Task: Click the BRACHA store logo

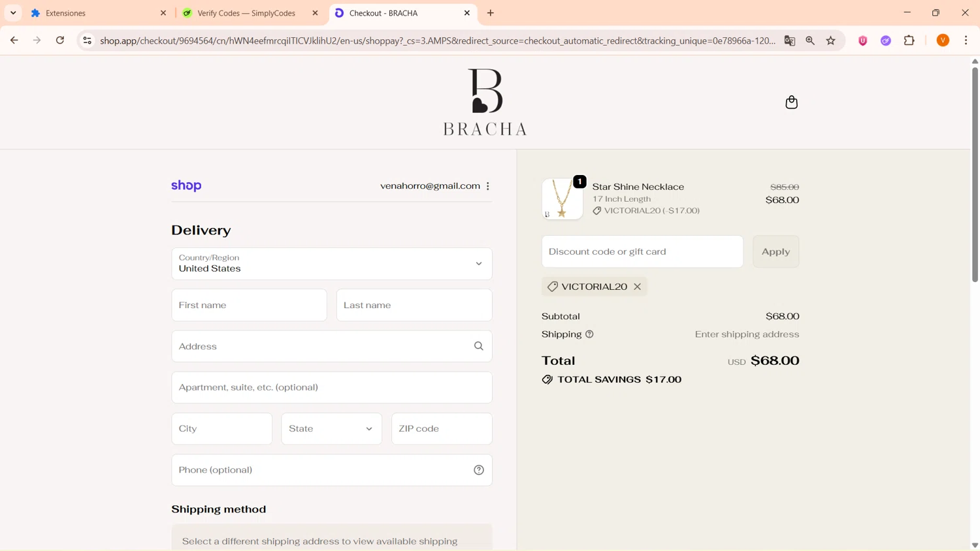Action: [x=485, y=102]
